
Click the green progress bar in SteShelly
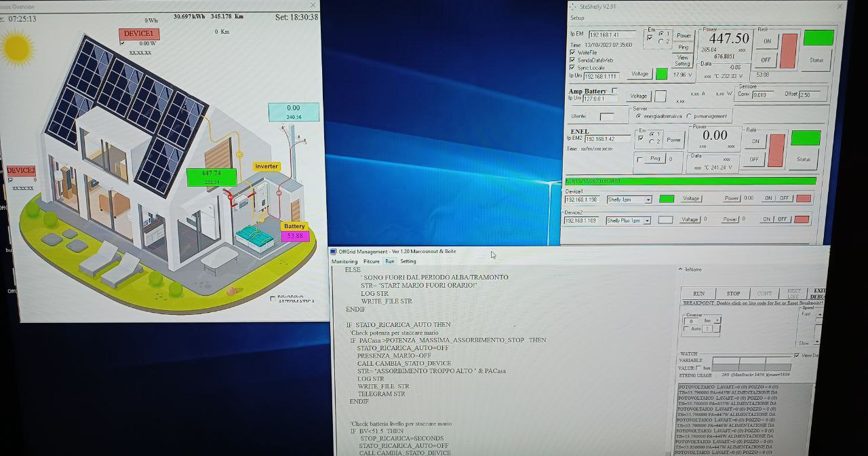pos(690,181)
